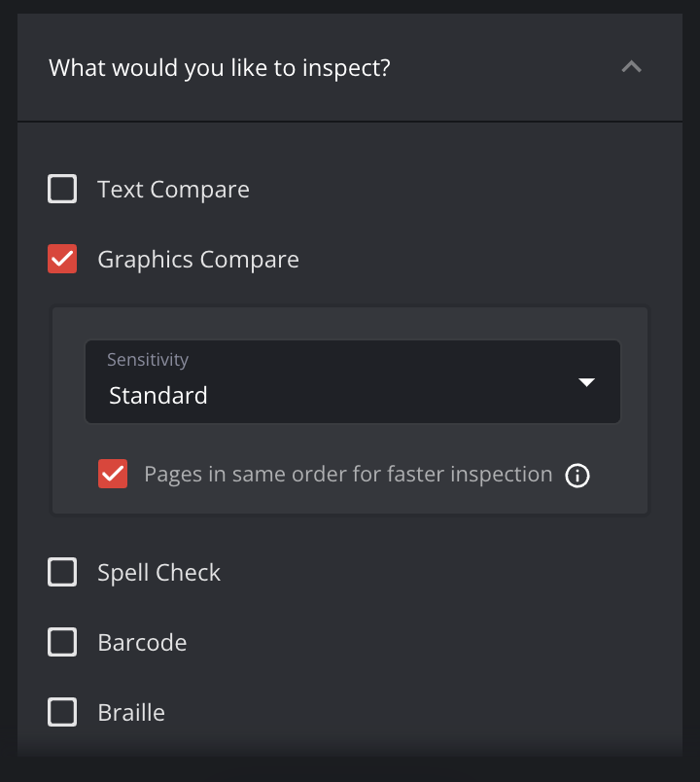This screenshot has width=700, height=782.
Task: Select the Standard sensitivity value text
Action: coord(158,395)
